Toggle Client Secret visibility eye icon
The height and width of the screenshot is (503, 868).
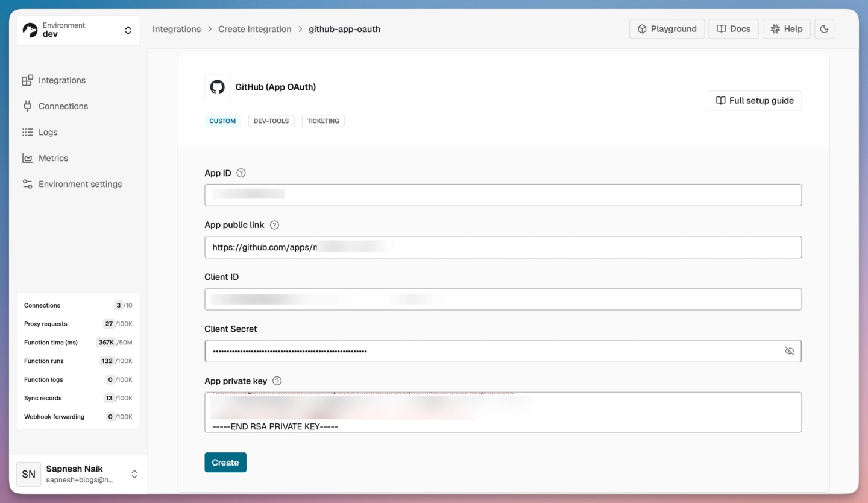click(x=789, y=351)
